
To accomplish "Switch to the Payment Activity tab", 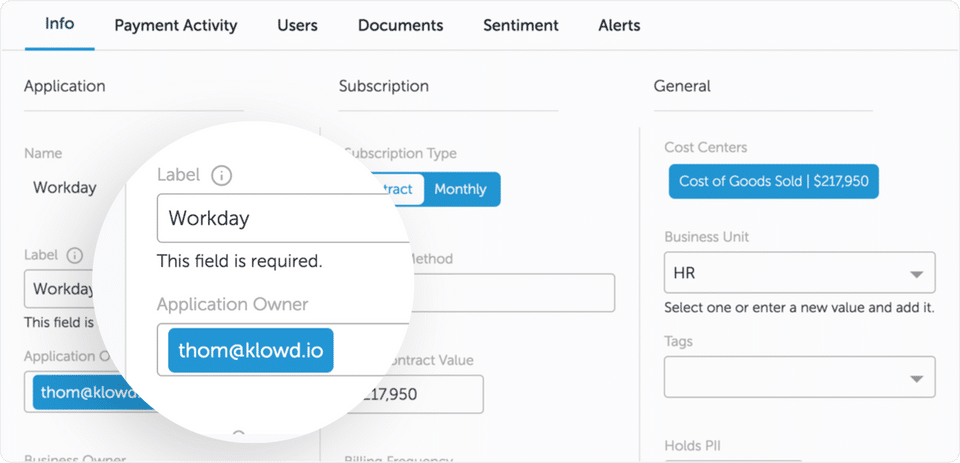I will pos(176,25).
